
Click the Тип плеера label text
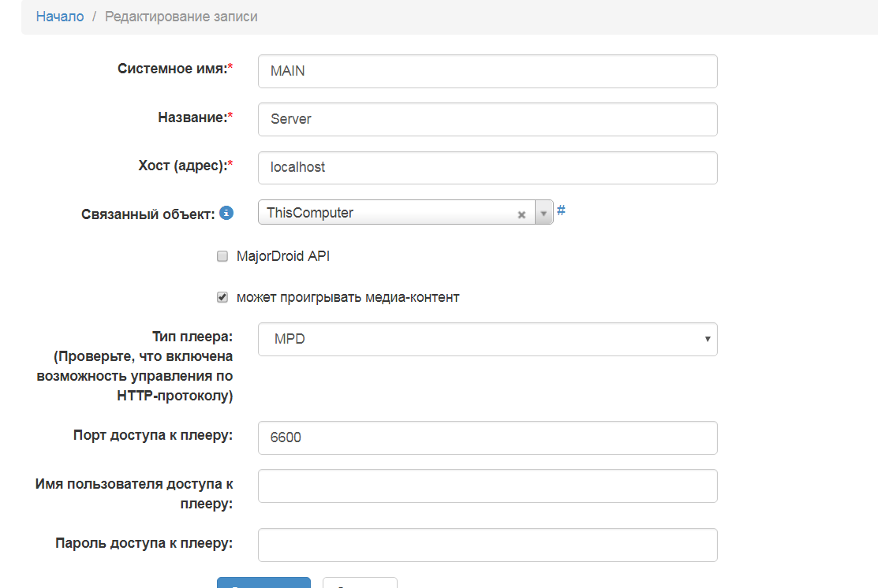click(x=192, y=337)
